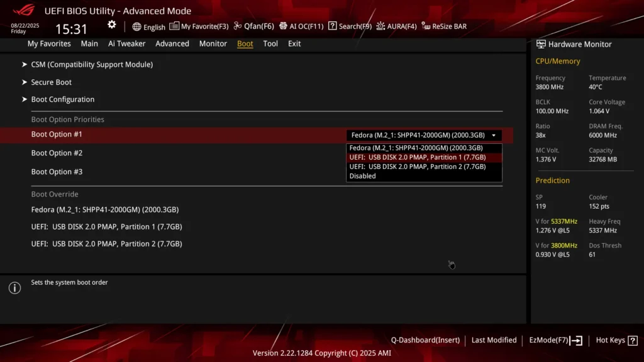Screen dimensions: 644x362
Task: Switch to the Exit tab
Action: (294, 43)
